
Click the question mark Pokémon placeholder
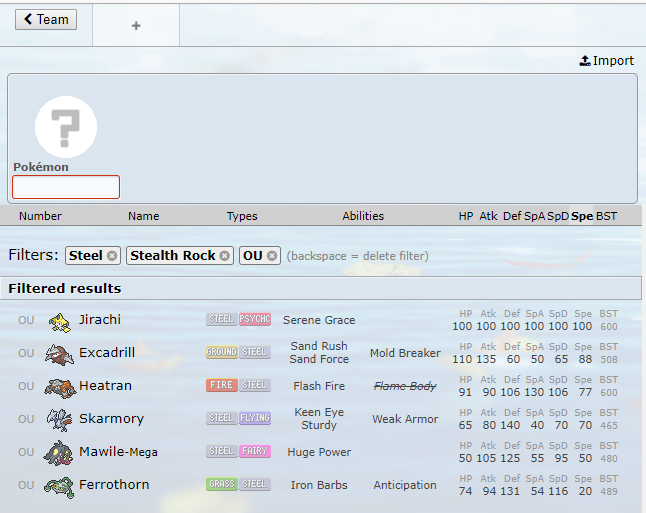66,127
